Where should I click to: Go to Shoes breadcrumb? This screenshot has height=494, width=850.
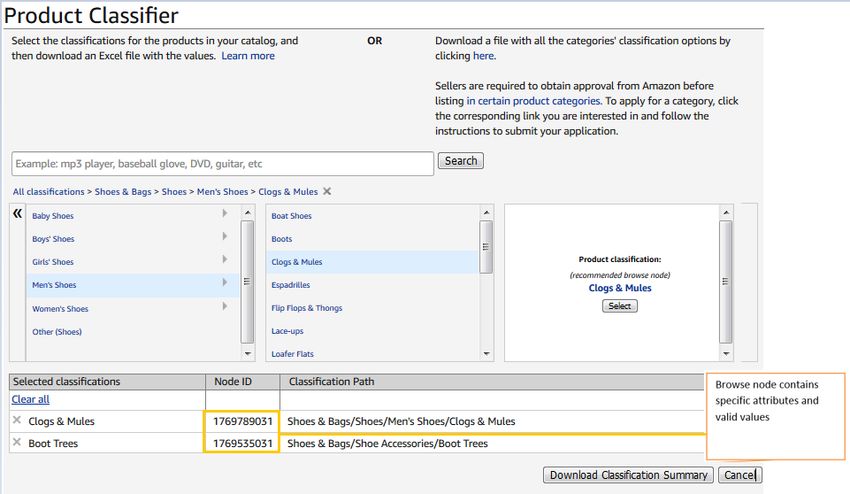pyautogui.click(x=174, y=192)
